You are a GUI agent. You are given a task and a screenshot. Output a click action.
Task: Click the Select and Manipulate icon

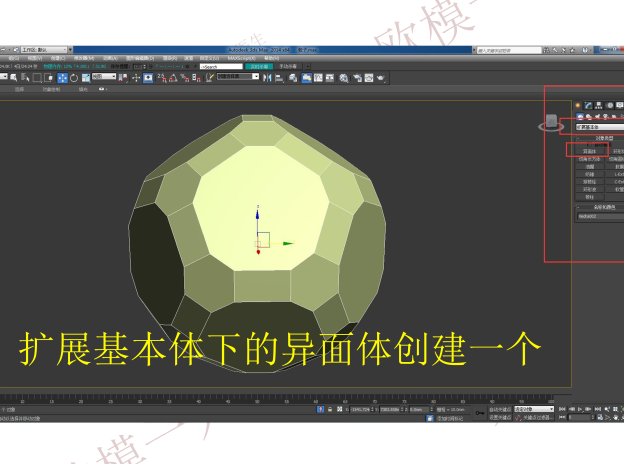[x=136, y=78]
